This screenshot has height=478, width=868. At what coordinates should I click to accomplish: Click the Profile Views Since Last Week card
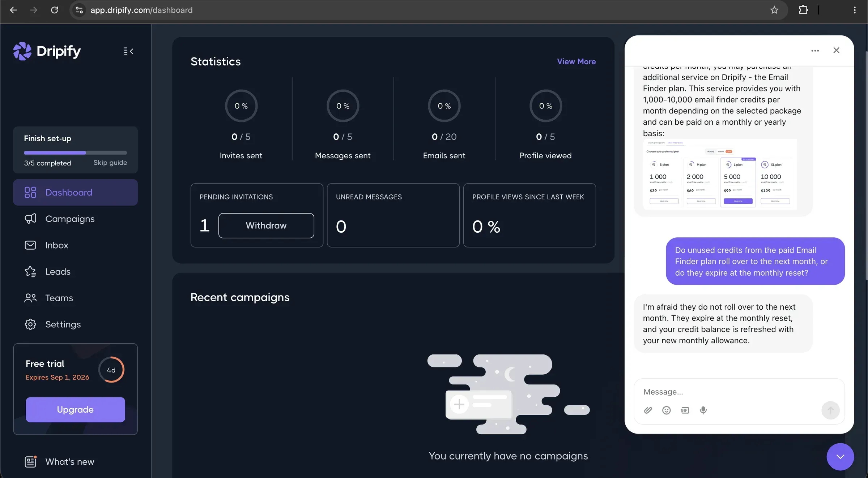(529, 215)
